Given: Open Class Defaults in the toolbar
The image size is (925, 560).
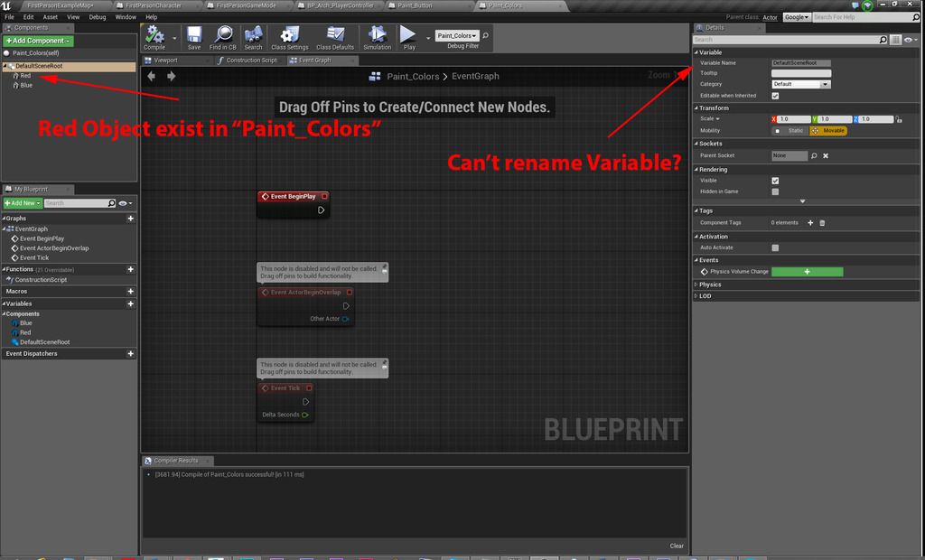Looking at the screenshot, I should [334, 36].
